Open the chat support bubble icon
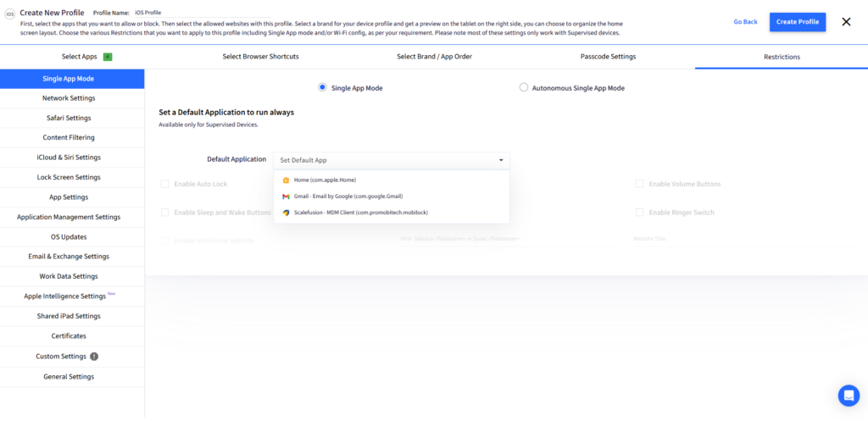This screenshot has height=426, width=868. pos(848,396)
